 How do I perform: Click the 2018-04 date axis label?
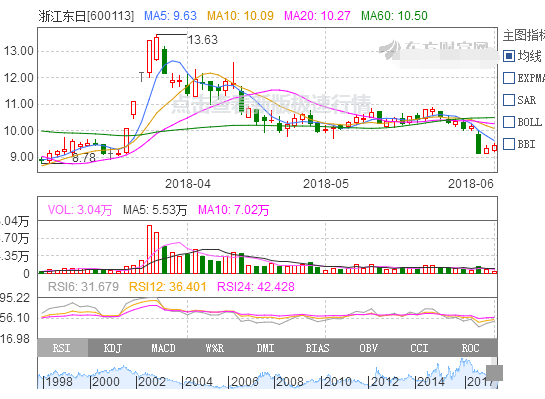point(188,184)
